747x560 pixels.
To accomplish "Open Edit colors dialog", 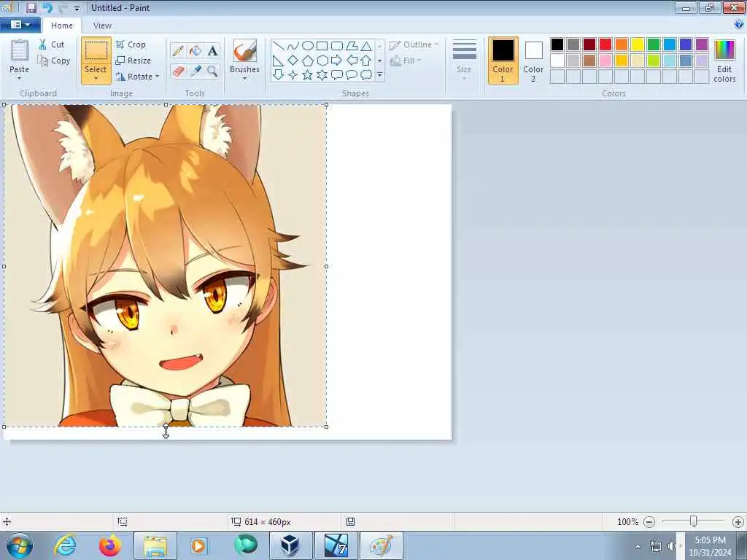I will click(x=724, y=61).
